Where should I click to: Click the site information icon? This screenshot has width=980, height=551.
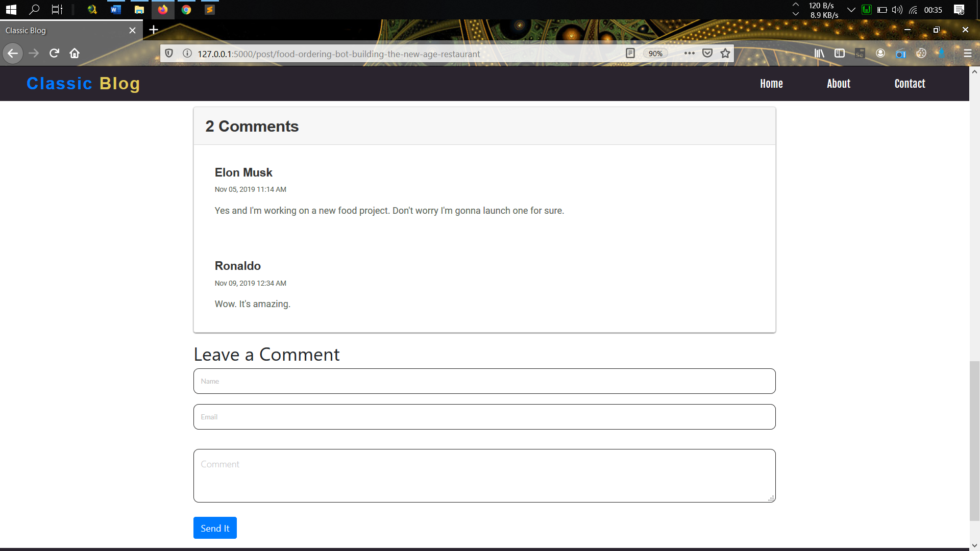187,53
